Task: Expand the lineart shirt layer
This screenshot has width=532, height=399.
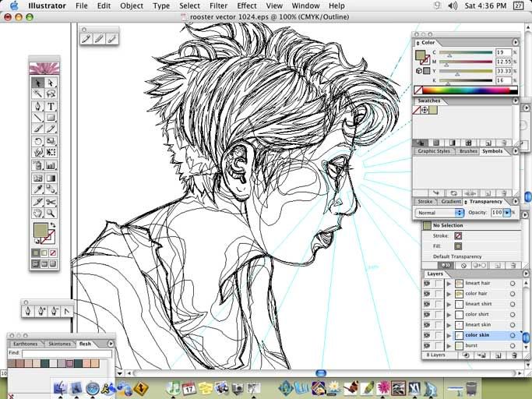Action: point(449,304)
